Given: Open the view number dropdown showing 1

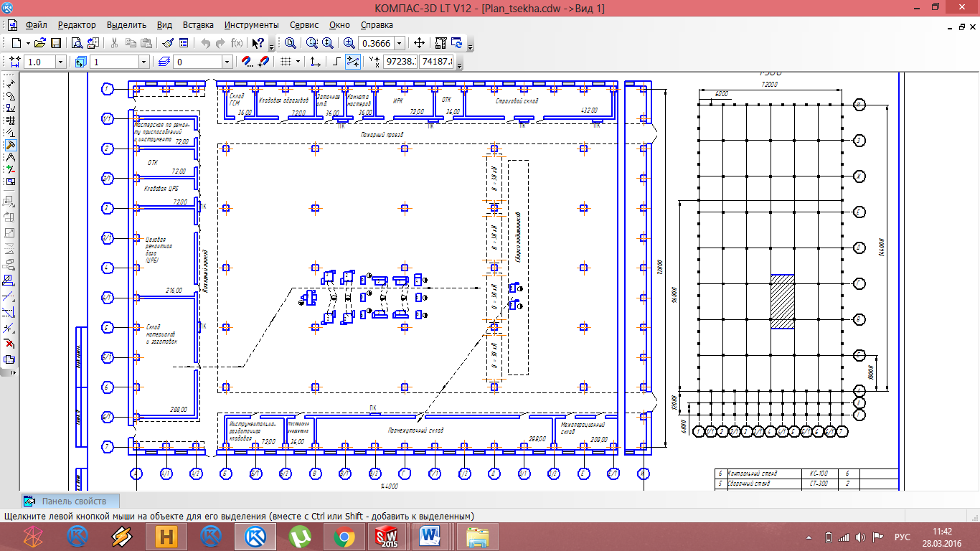Looking at the screenshot, I should [x=143, y=62].
